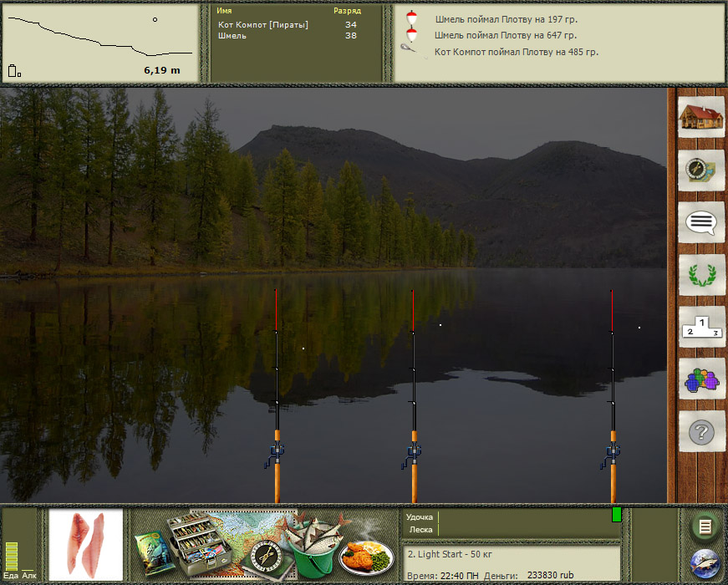Open the question mark help
The image size is (728, 585).
click(700, 433)
